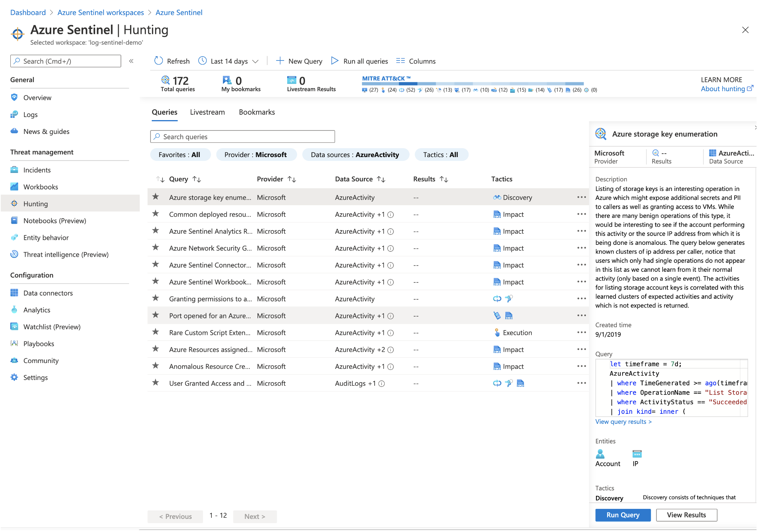Open more options for Rare Custom Script row

(x=581, y=333)
